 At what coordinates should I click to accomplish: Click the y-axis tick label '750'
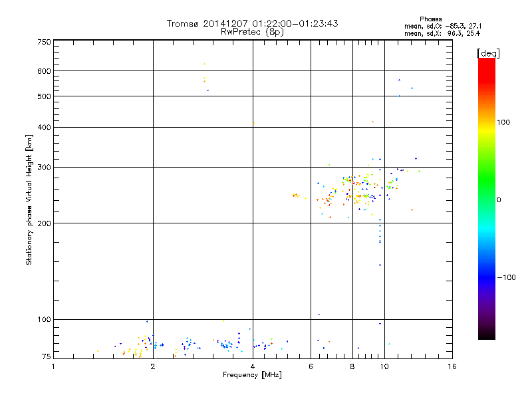point(44,42)
